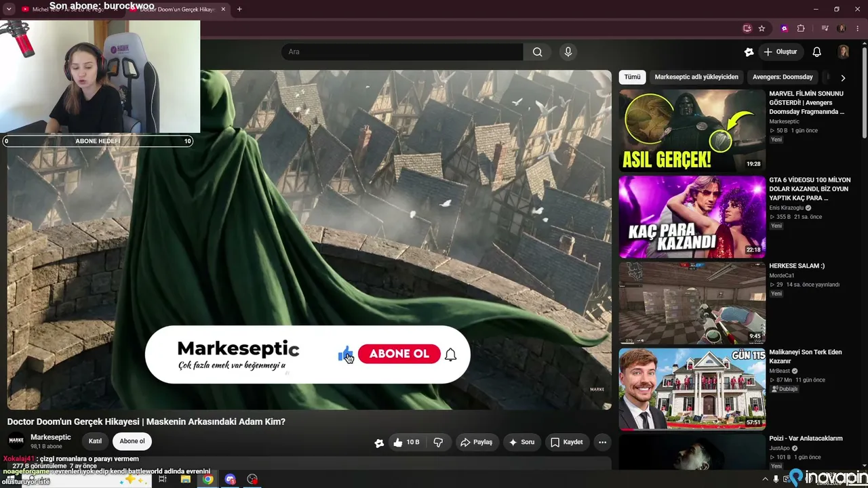868x488 pixels.
Task: Open more actions menu beside Kaydet
Action: [x=602, y=443]
